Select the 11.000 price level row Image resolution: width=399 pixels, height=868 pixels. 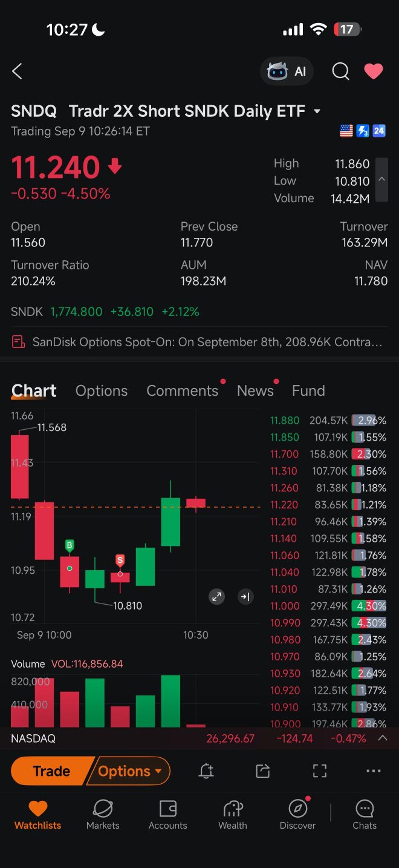pyautogui.click(x=328, y=606)
